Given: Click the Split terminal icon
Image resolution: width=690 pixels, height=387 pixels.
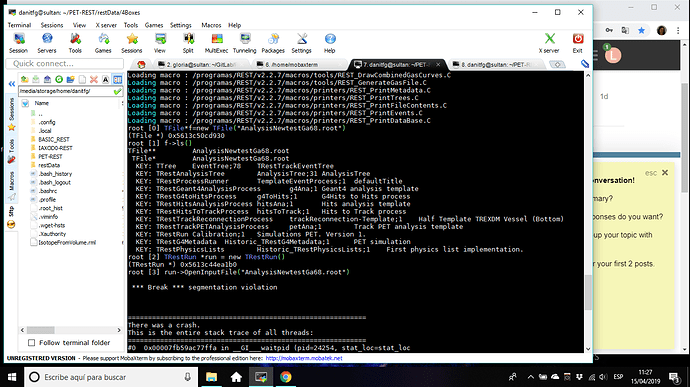Looking at the screenshot, I should point(188,44).
